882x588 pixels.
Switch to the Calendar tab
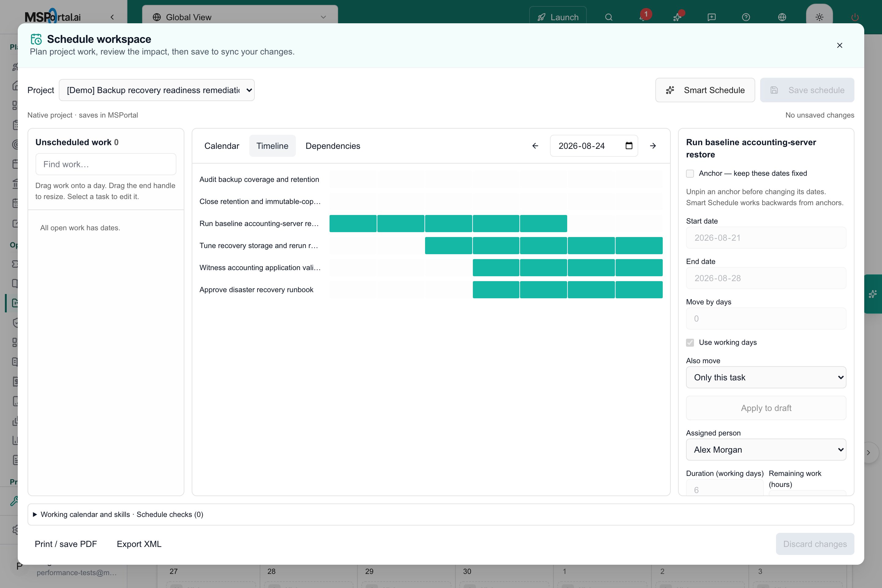222,146
